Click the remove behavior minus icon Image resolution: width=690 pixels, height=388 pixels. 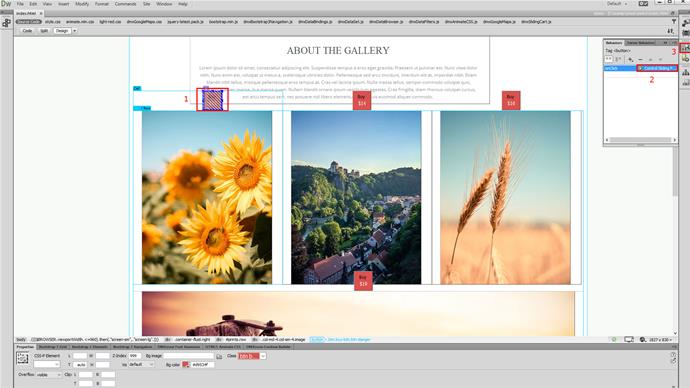click(x=641, y=59)
